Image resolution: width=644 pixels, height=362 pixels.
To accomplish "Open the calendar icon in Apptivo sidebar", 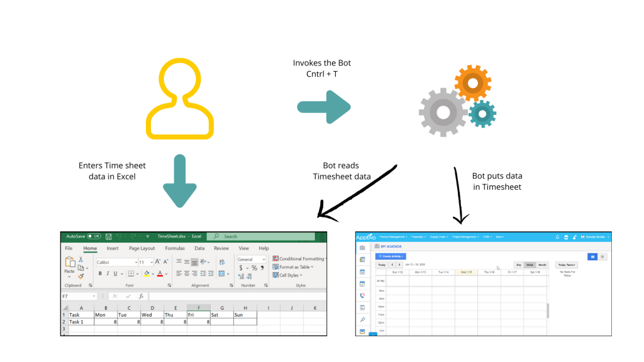I will coord(362,271).
